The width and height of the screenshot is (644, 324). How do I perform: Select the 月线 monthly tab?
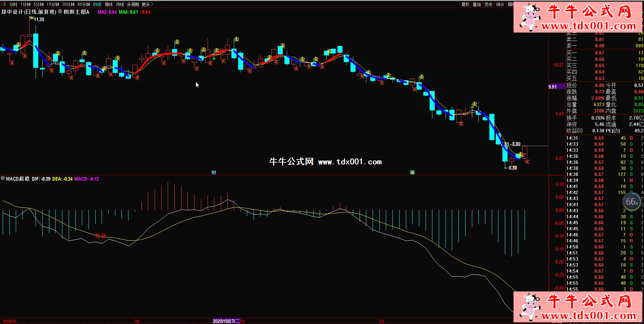point(120,4)
